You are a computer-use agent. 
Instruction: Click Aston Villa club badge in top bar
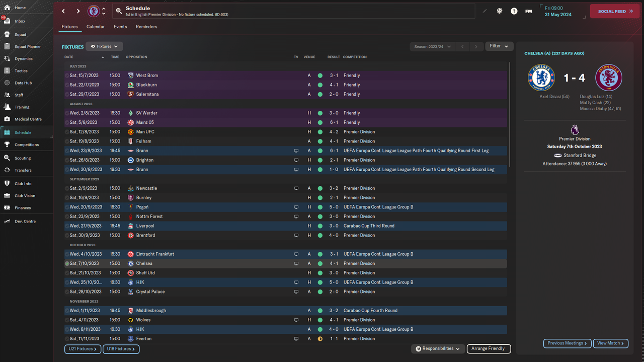pyautogui.click(x=94, y=11)
